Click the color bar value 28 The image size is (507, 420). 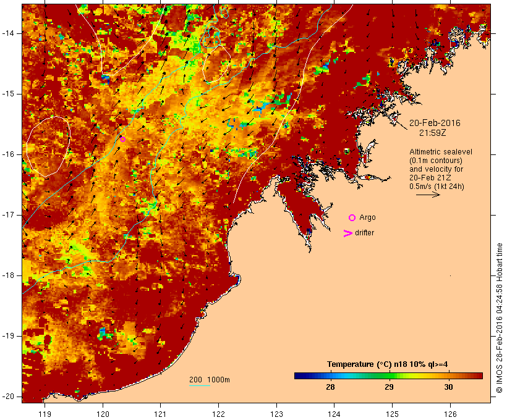[x=330, y=387]
